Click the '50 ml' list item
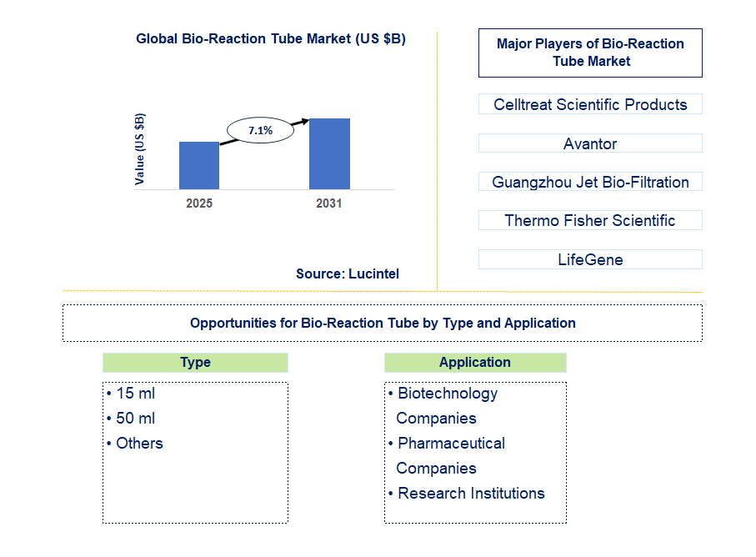756x557 pixels. point(131,418)
